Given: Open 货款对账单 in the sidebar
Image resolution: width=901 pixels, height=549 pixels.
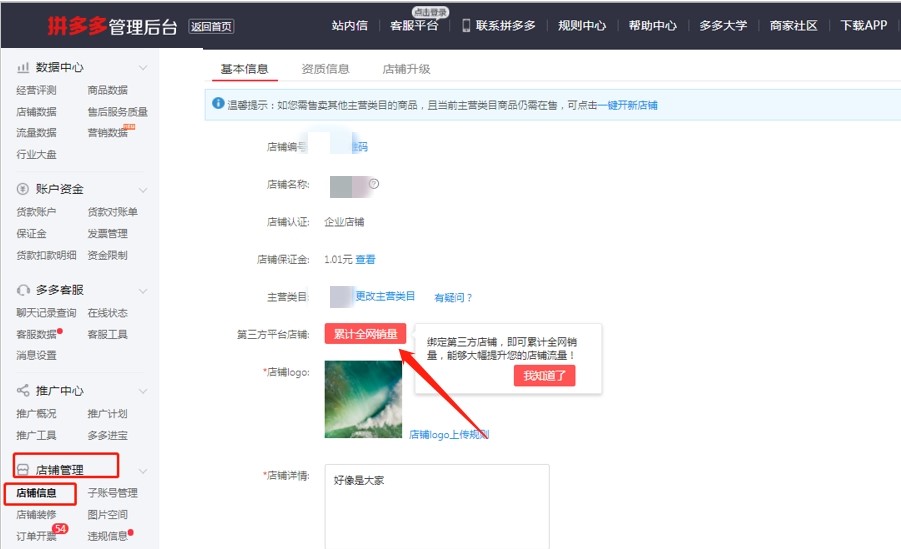Looking at the screenshot, I should (113, 212).
